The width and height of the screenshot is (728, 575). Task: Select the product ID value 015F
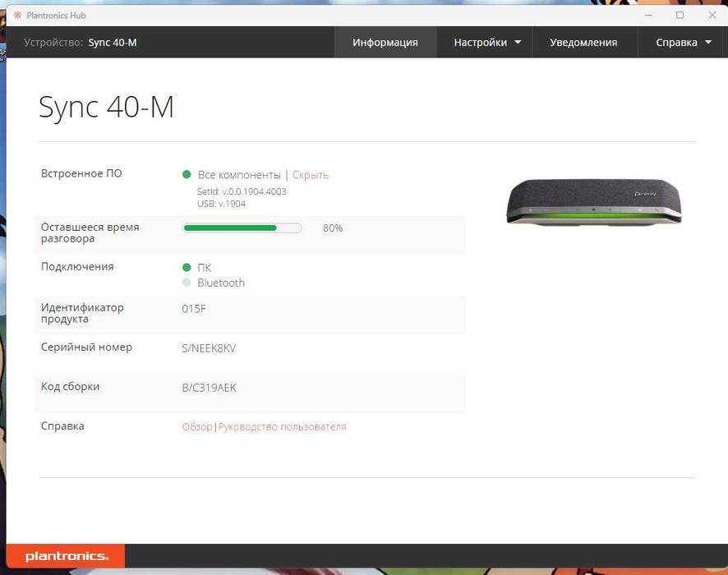[x=194, y=309]
